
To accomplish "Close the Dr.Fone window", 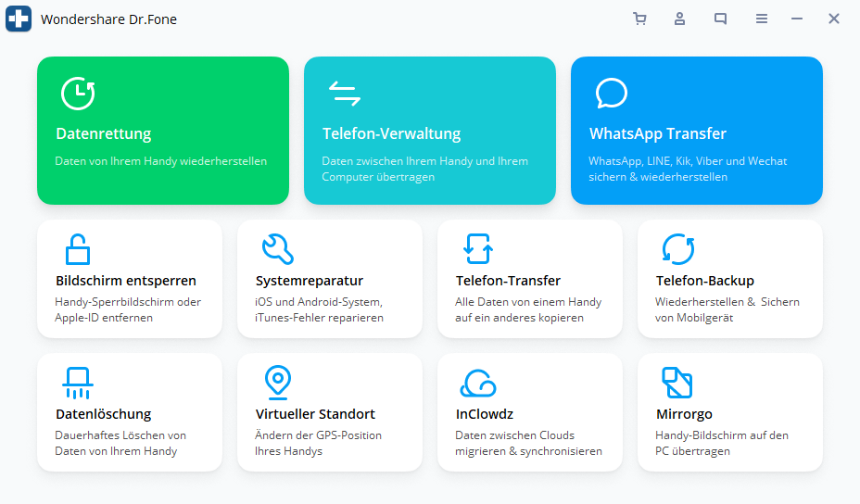I will 834,19.
